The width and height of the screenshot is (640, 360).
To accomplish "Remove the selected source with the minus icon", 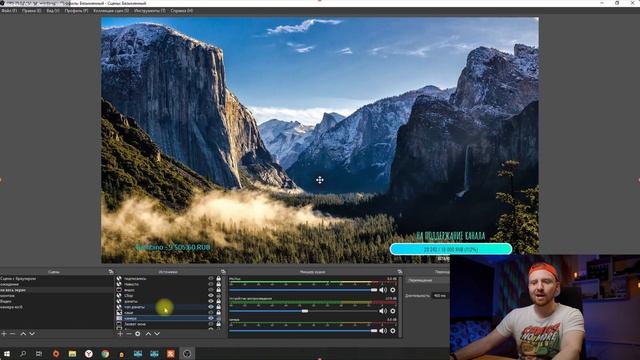I will [x=129, y=334].
